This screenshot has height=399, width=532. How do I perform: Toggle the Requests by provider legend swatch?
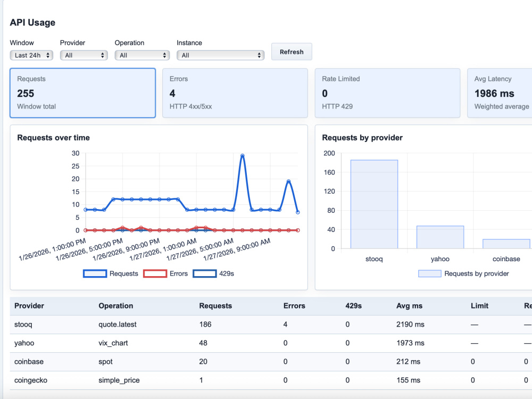coord(429,273)
